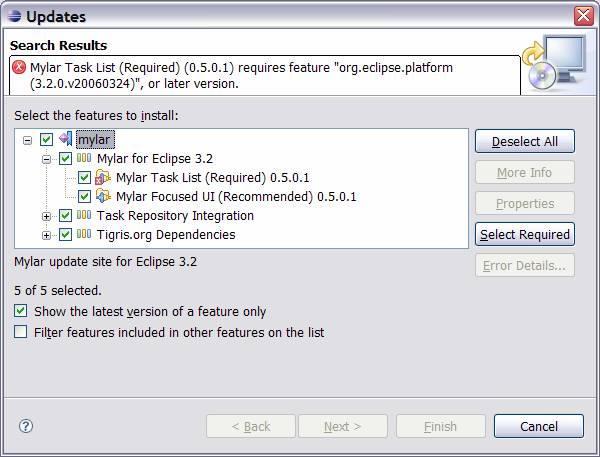This screenshot has height=457, width=600.
Task: Click the Next button
Action: [x=343, y=426]
